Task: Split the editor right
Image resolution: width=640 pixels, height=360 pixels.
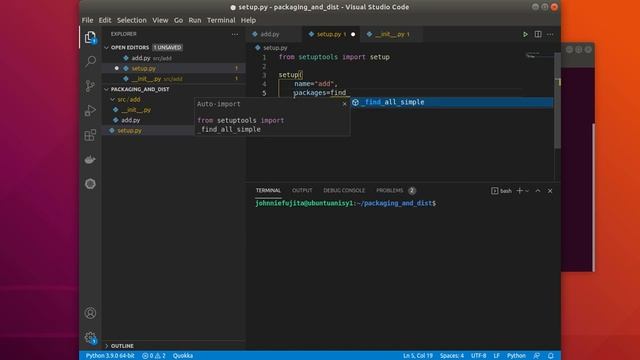Action: 538,34
